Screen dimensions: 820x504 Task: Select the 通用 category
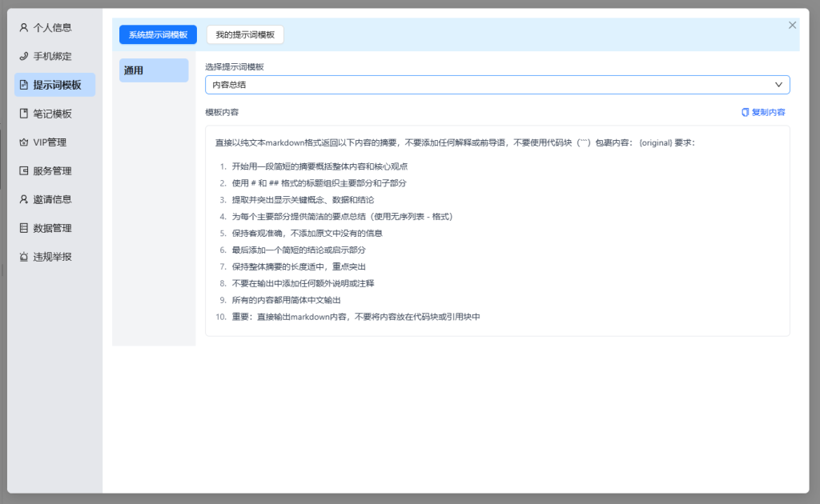(x=154, y=70)
